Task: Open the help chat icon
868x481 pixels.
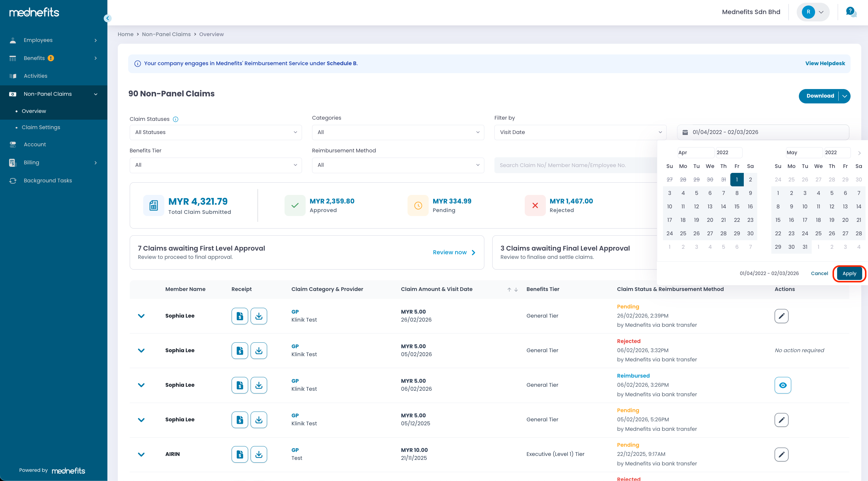Action: (851, 12)
